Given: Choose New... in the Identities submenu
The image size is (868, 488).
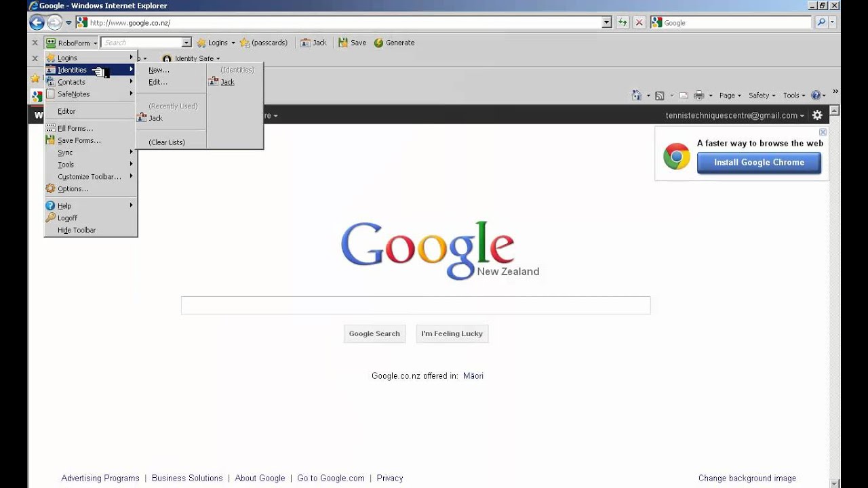Looking at the screenshot, I should [171, 70].
